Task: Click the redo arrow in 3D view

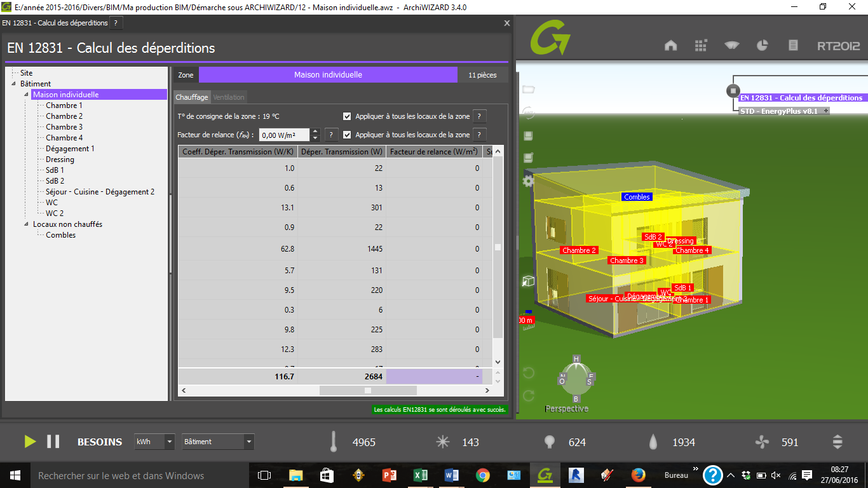Action: tap(529, 396)
